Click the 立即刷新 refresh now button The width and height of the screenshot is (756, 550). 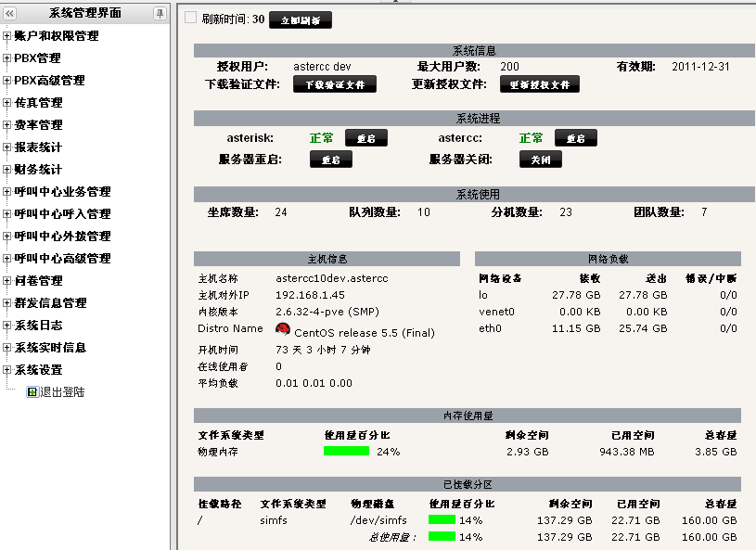click(300, 20)
